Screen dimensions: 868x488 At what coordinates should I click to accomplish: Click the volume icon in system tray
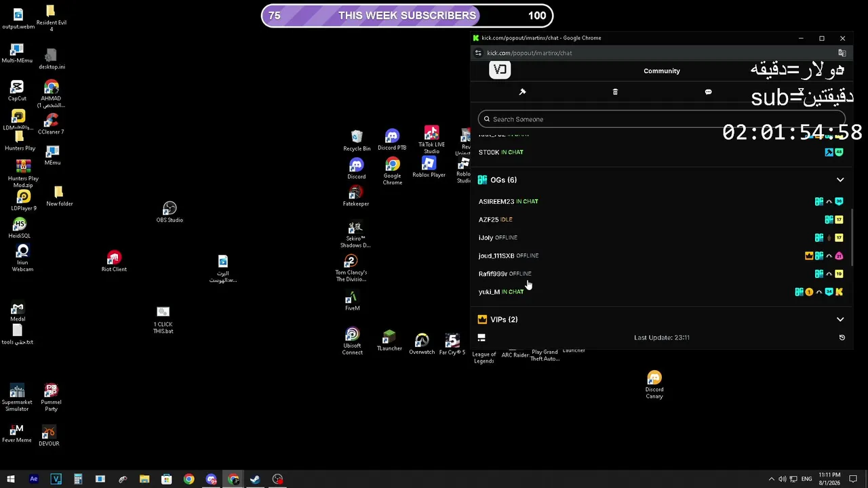pyautogui.click(x=783, y=479)
